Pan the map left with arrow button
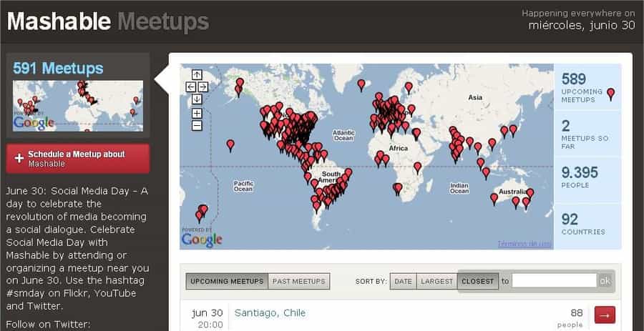The width and height of the screenshot is (644, 331). coord(190,87)
